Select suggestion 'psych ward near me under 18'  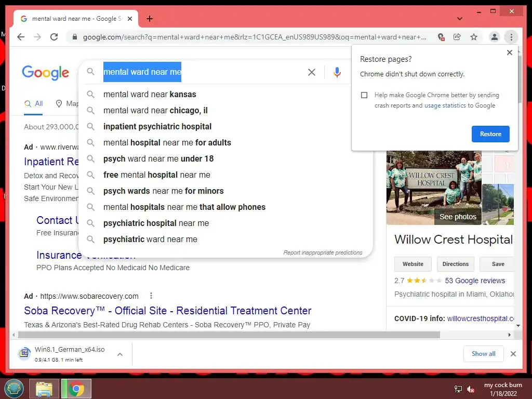point(225,159)
